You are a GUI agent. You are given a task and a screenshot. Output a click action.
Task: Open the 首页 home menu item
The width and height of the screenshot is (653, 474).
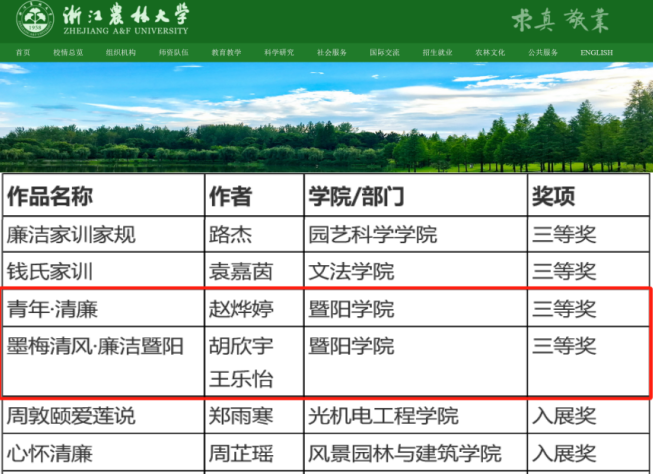[23, 52]
